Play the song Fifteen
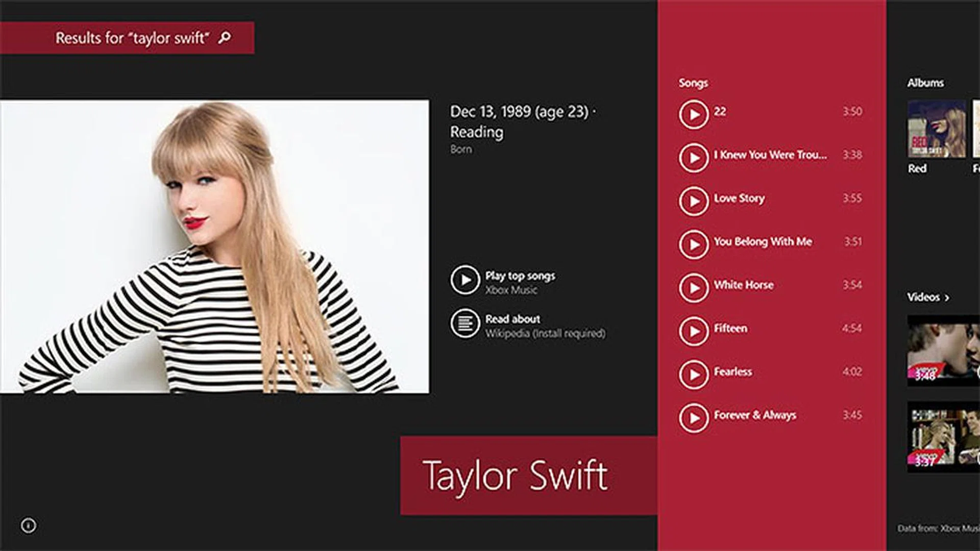The image size is (980, 551). 693,331
